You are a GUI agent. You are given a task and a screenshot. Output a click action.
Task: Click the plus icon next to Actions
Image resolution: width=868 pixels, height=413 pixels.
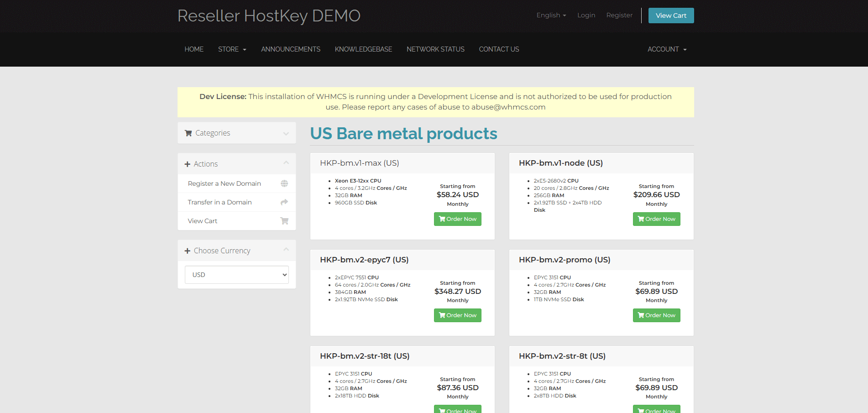tap(187, 164)
